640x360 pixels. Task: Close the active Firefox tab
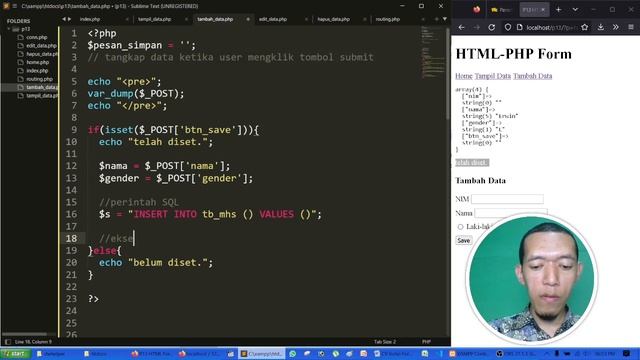(x=543, y=9)
